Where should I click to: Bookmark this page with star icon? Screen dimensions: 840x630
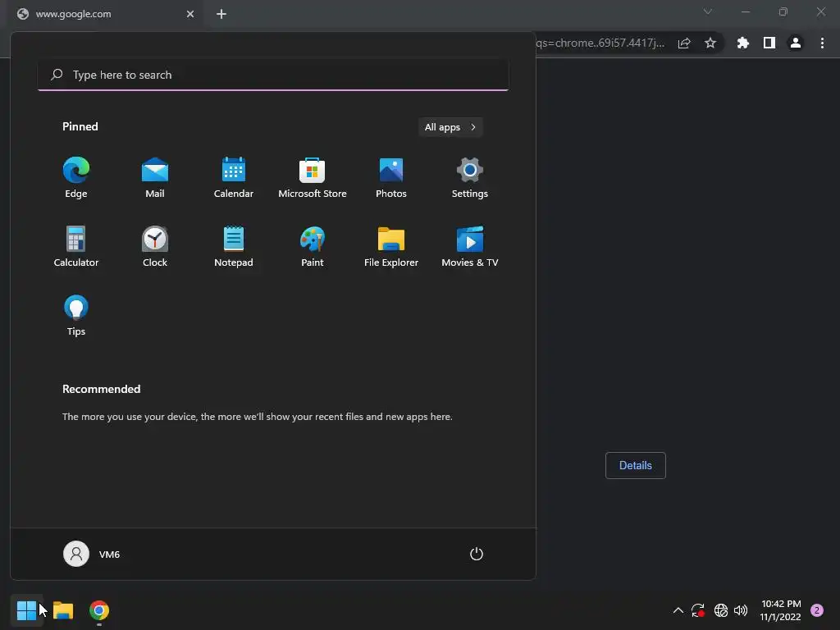(710, 43)
